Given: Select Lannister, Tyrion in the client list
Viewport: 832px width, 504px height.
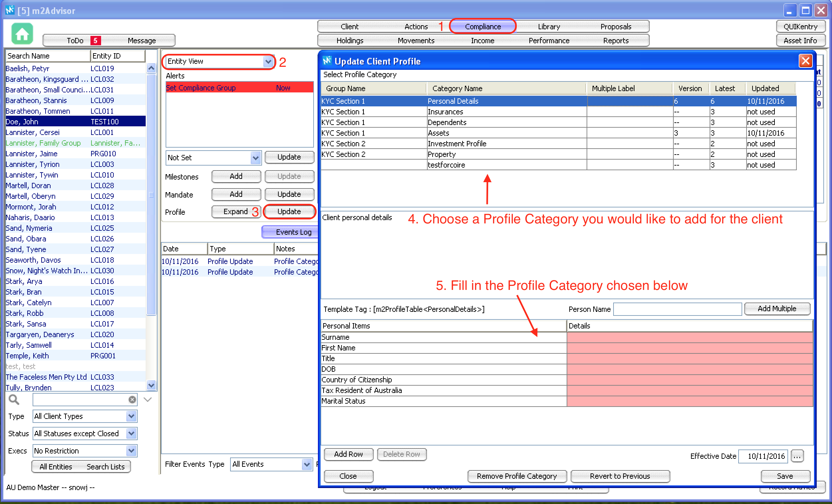Looking at the screenshot, I should (x=33, y=165).
